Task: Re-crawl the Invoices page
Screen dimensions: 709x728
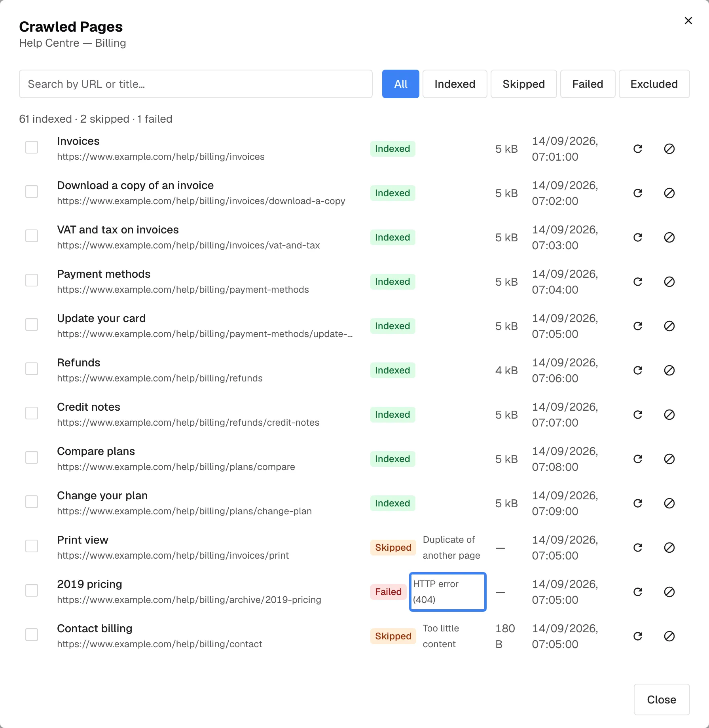Action: point(638,149)
